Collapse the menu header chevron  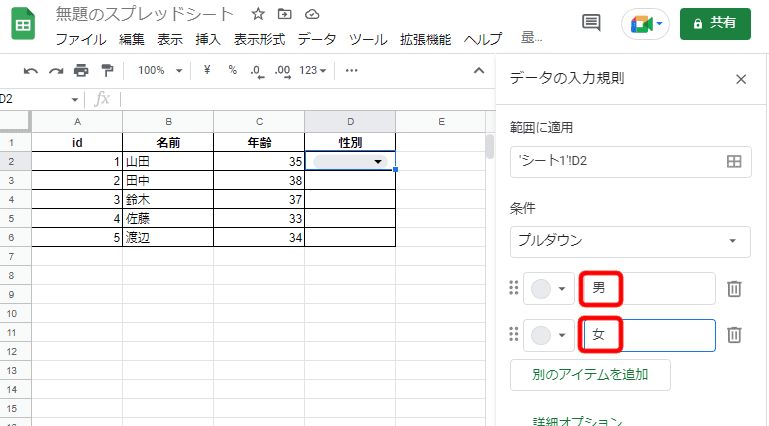coord(479,71)
